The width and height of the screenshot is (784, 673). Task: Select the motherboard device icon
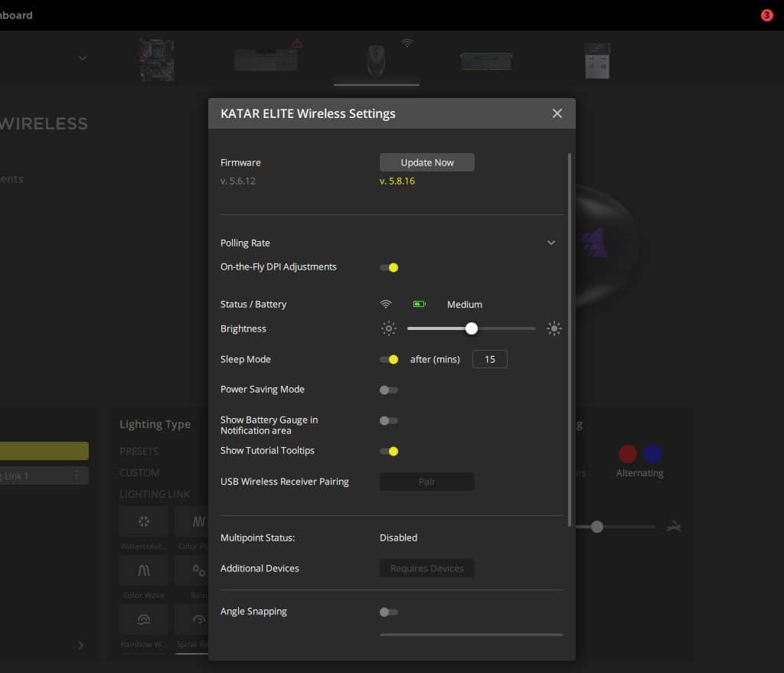(x=156, y=59)
